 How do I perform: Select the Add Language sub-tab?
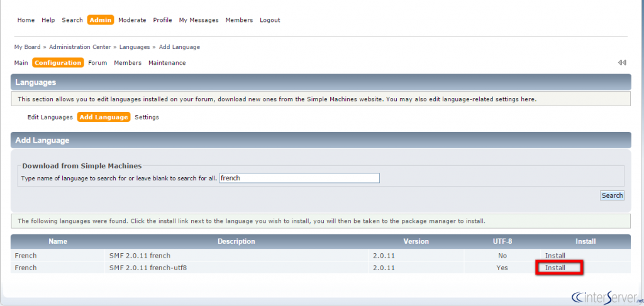(x=104, y=117)
